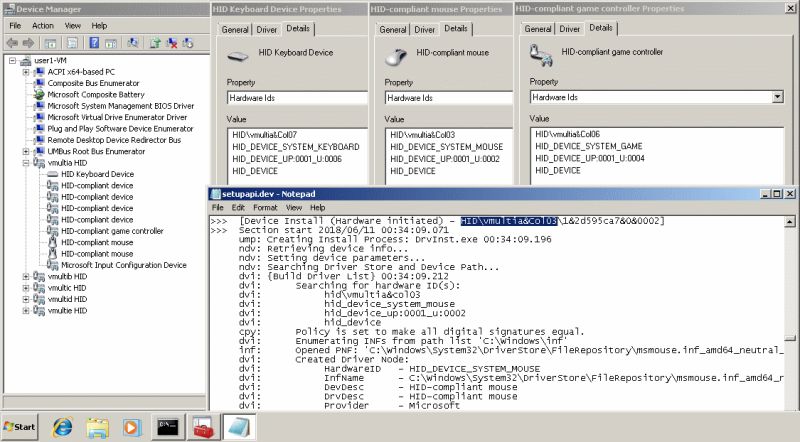Click the Disable device toolbar icon

coord(188,43)
